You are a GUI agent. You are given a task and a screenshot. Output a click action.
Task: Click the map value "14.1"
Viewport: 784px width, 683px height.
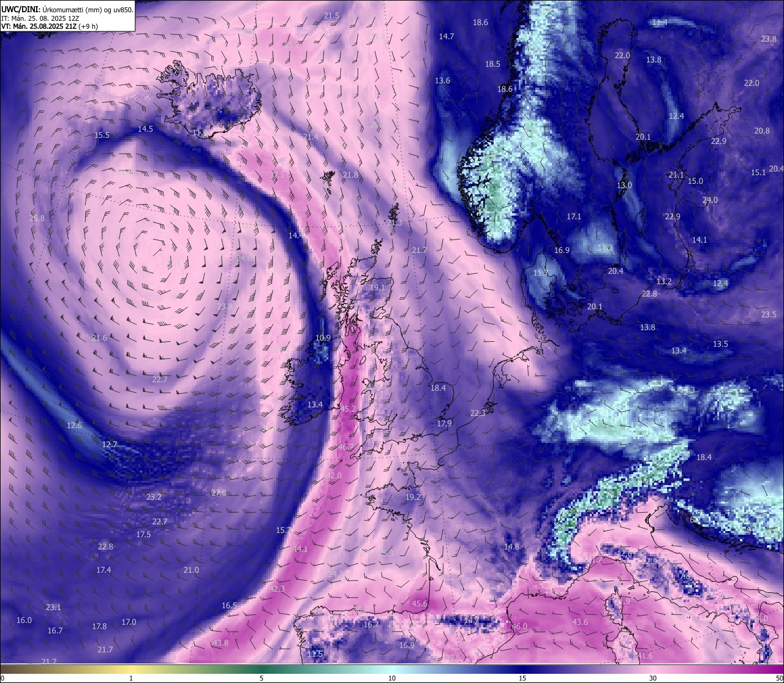[x=699, y=240]
